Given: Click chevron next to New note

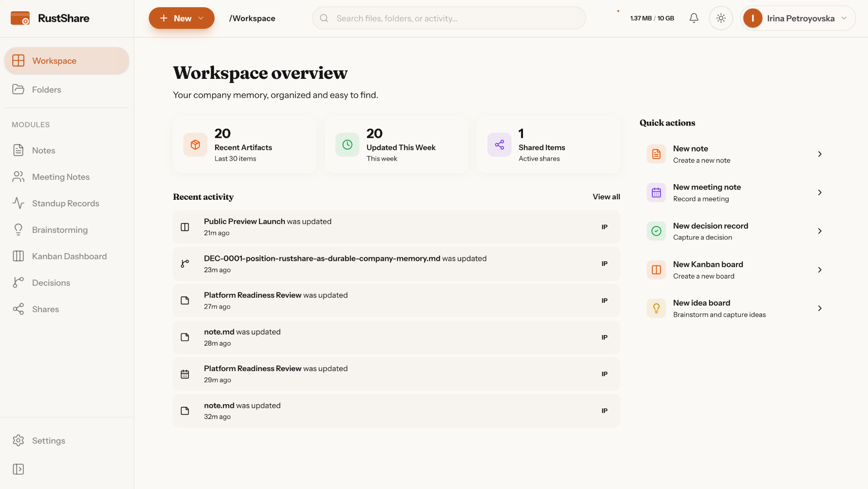Looking at the screenshot, I should (x=820, y=154).
